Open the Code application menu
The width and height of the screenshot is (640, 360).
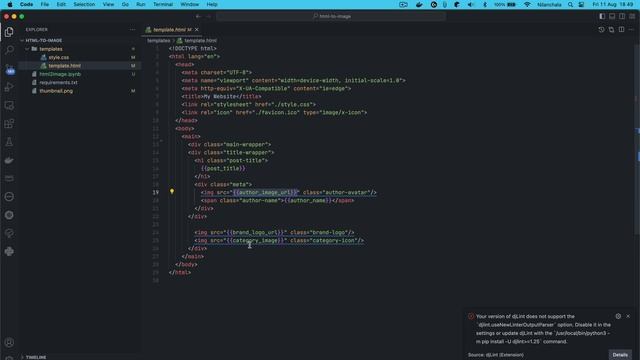pos(27,4)
